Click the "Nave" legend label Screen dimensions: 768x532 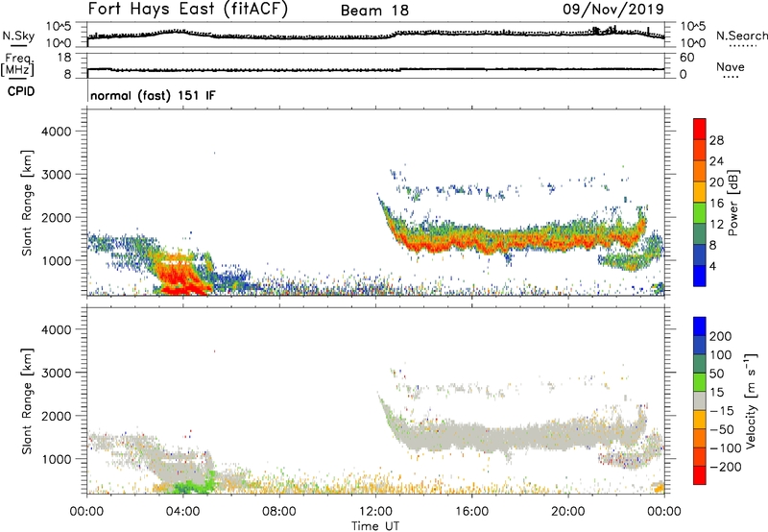click(x=730, y=66)
